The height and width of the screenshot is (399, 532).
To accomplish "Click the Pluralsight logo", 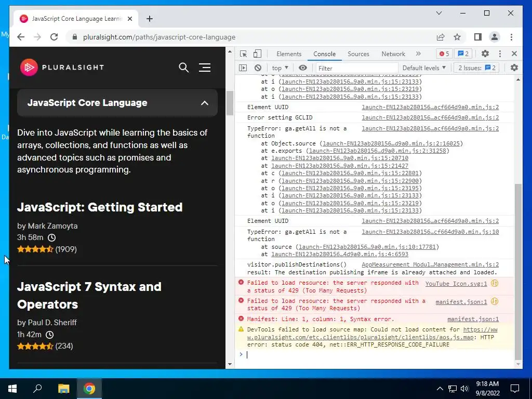I will pyautogui.click(x=62, y=67).
